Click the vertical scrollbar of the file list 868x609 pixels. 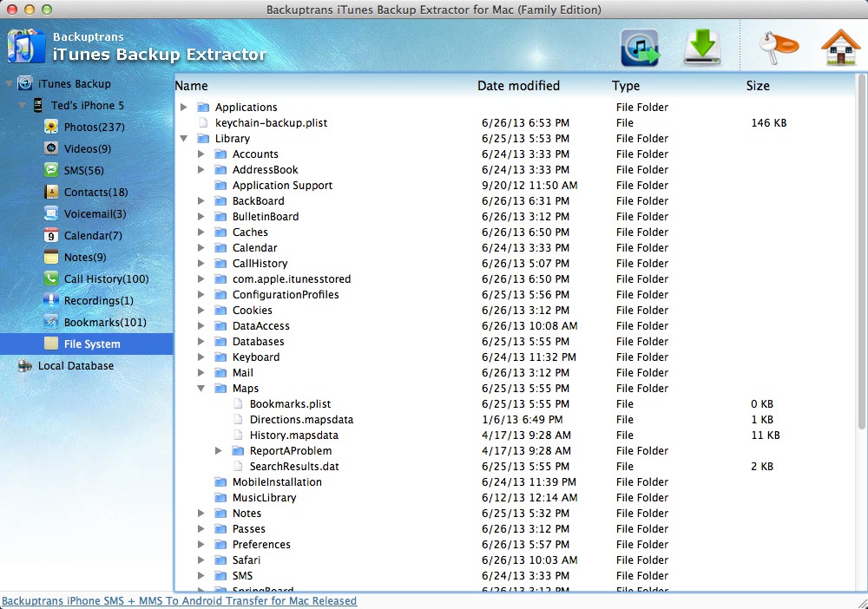pos(861,252)
